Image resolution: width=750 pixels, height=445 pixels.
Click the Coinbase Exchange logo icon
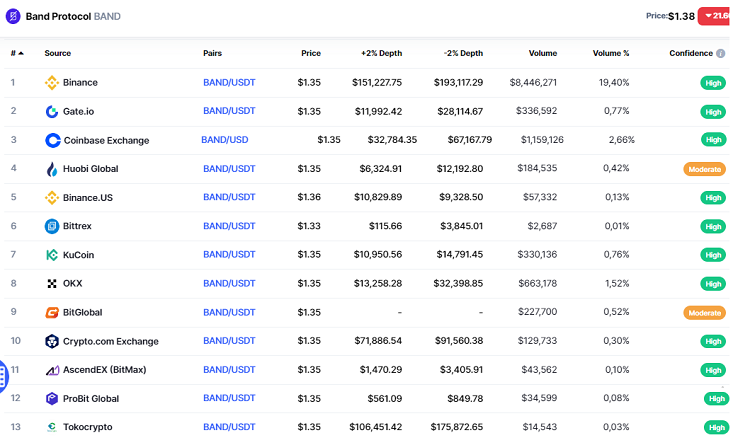(x=52, y=141)
